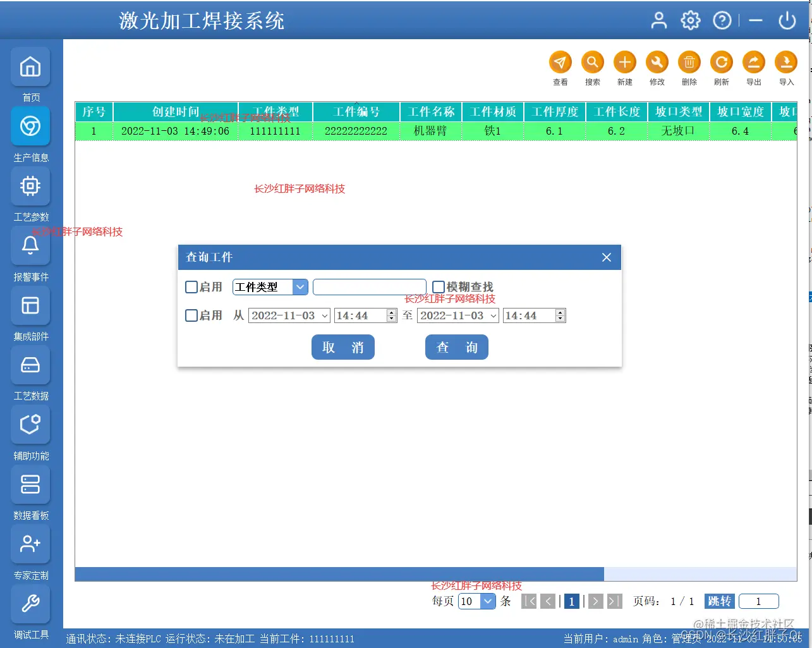Click the 搜索 magnifier toolbar icon
Image resolution: width=812 pixels, height=648 pixels.
click(593, 63)
